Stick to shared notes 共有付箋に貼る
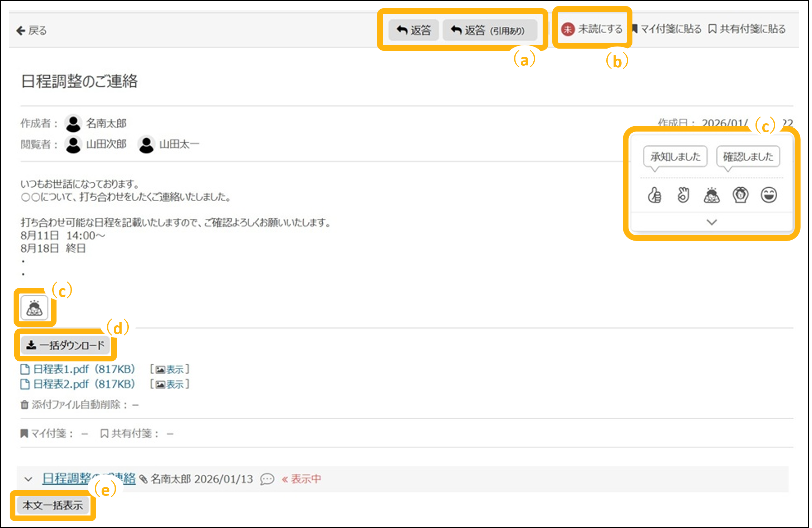 (747, 29)
